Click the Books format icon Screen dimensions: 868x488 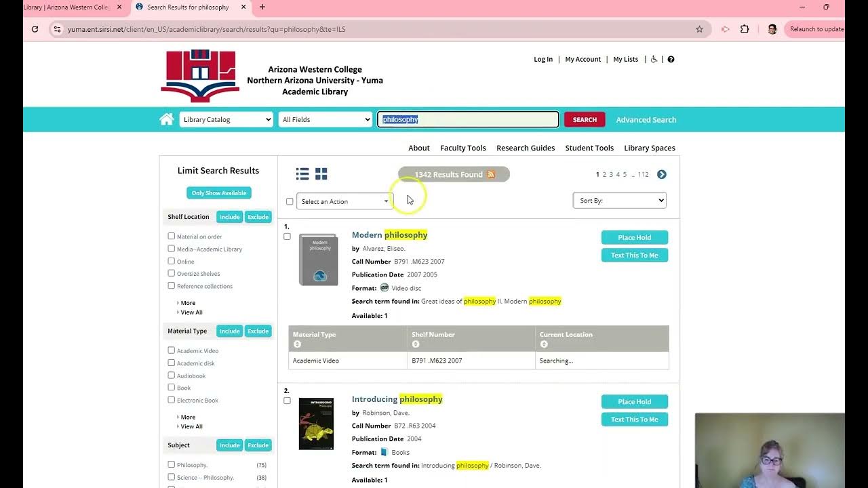(x=384, y=452)
